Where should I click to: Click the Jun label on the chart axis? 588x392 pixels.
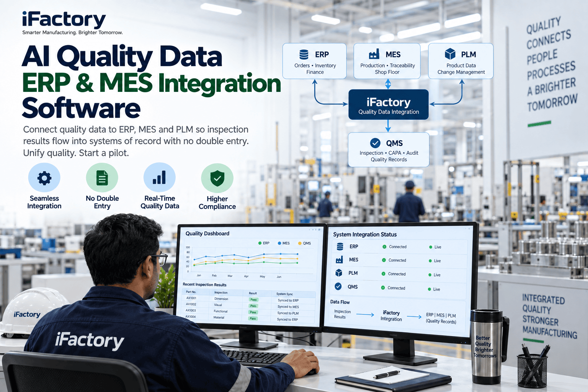[279, 277]
